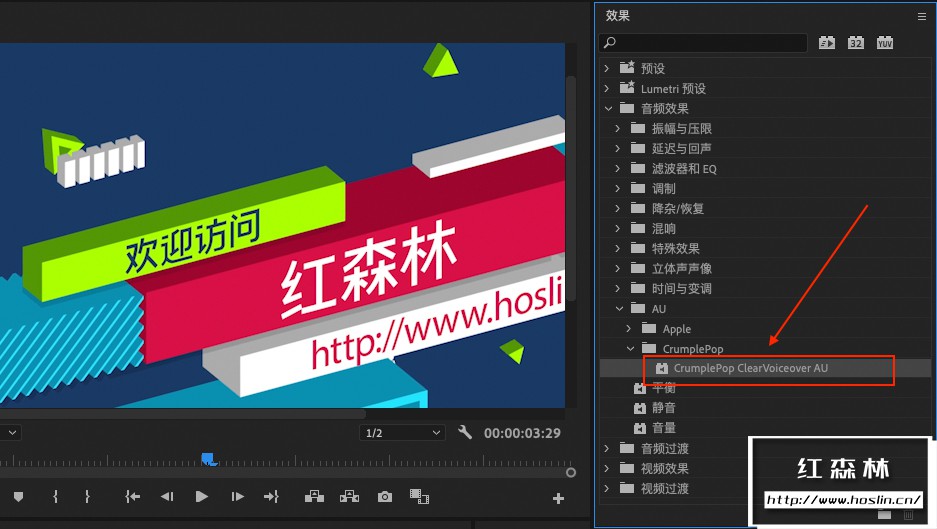Open monitor settings wrench icon
Viewport: 937px width, 529px height.
(x=465, y=432)
